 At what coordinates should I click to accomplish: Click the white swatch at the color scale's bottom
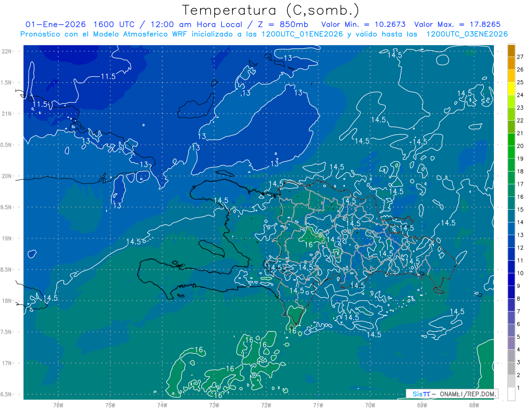(x=511, y=394)
